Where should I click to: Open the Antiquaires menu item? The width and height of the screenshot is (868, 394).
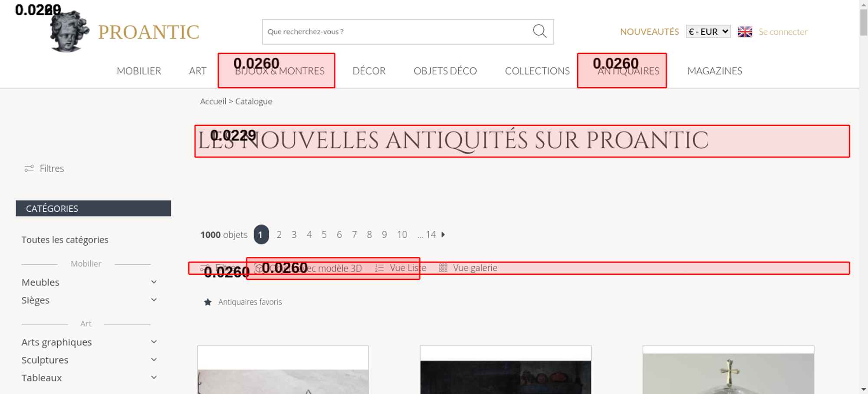[x=628, y=71]
